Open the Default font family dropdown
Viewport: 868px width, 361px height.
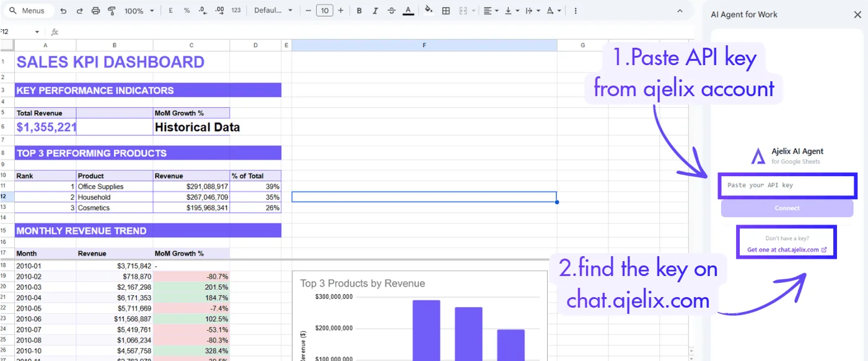tap(274, 11)
